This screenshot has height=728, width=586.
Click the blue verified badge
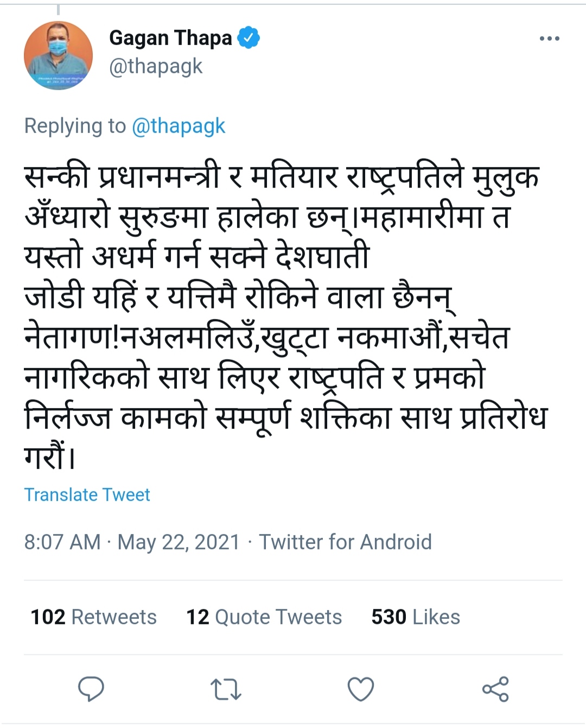pyautogui.click(x=249, y=38)
